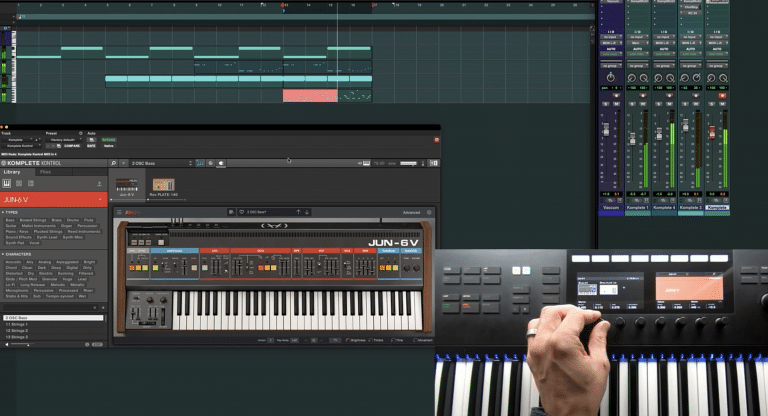Screen dimensions: 768x416
Task: Switch to the Files tab
Action: tap(46, 172)
